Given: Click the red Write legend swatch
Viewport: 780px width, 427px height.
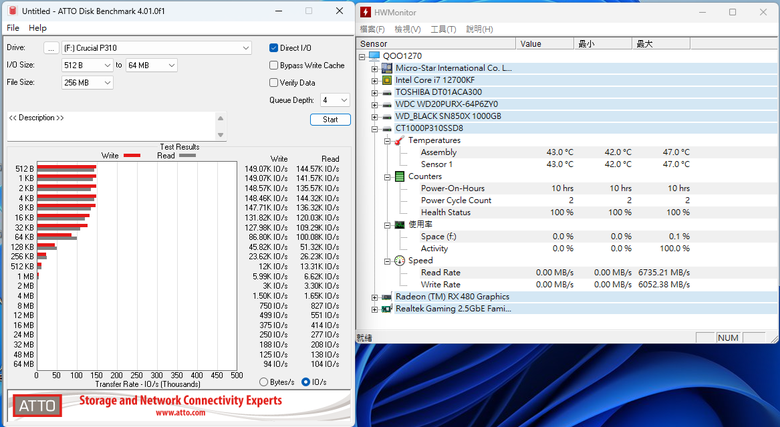Looking at the screenshot, I should click(132, 156).
